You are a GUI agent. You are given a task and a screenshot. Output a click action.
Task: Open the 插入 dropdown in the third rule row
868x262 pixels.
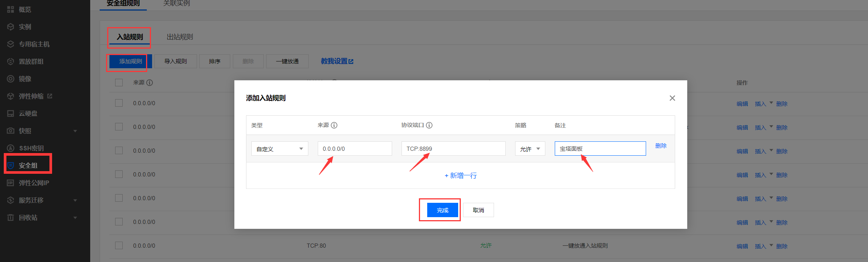764,151
